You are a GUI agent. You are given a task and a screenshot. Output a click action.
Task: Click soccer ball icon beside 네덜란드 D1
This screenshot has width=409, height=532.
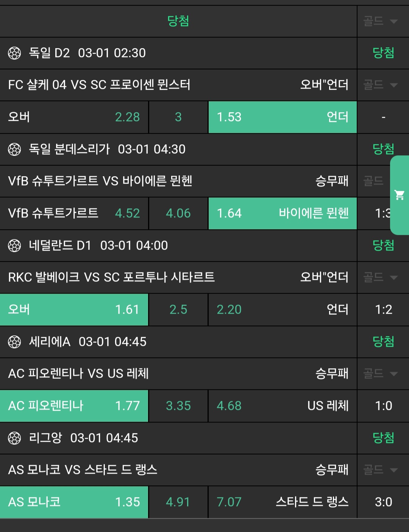point(14,246)
